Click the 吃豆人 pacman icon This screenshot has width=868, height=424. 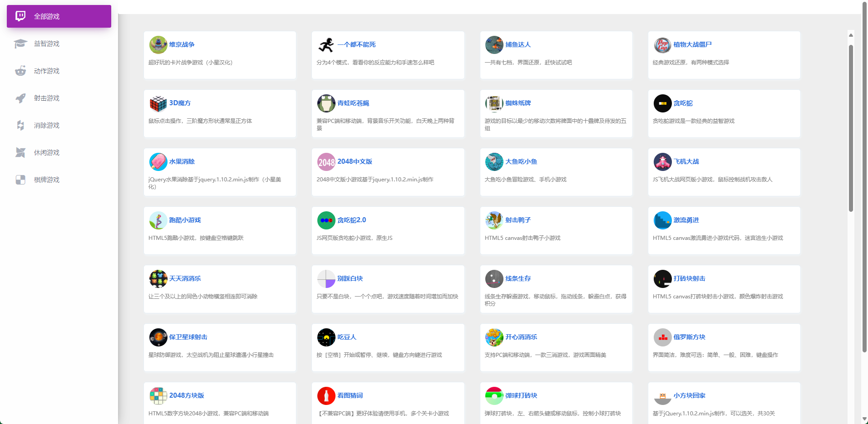tap(326, 337)
